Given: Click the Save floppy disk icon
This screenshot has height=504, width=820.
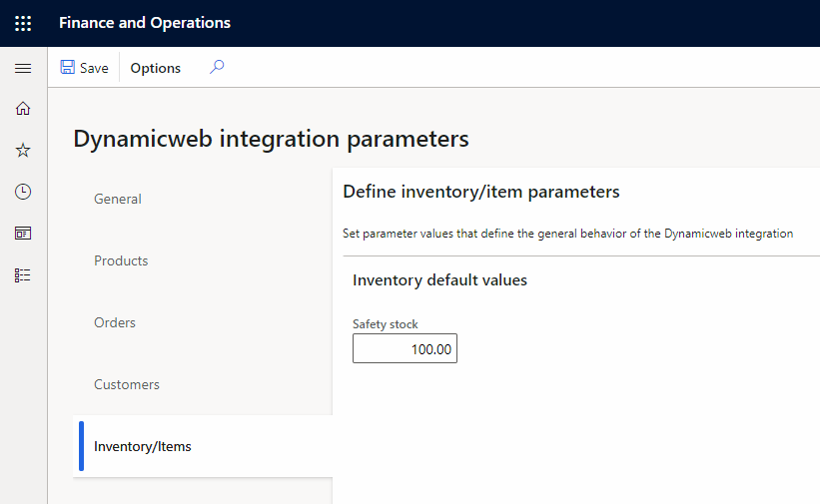Looking at the screenshot, I should tap(68, 68).
